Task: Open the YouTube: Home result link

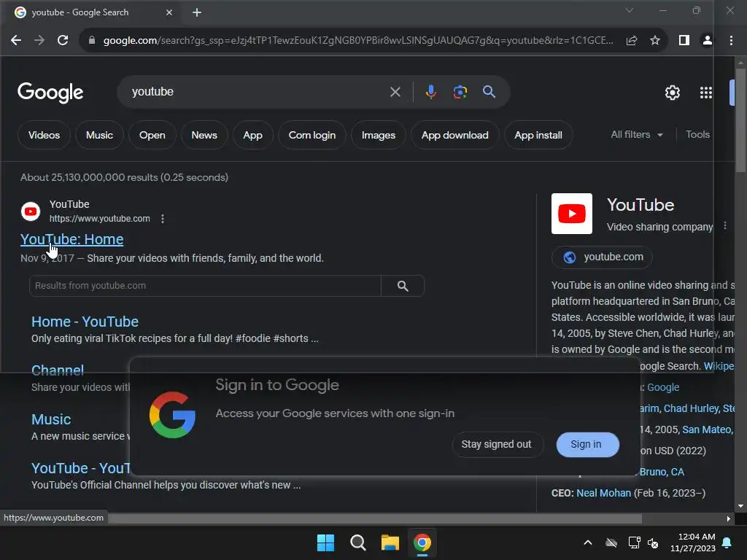Action: point(72,239)
